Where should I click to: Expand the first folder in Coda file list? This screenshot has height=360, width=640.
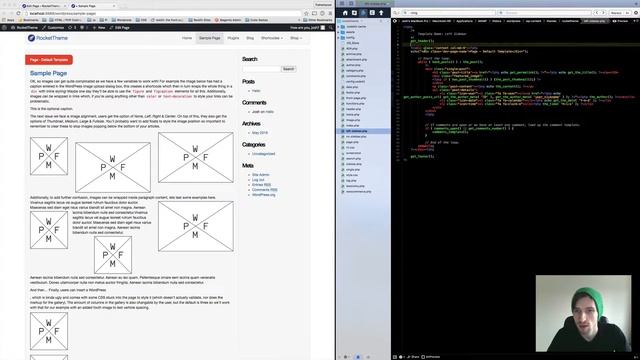(x=338, y=27)
